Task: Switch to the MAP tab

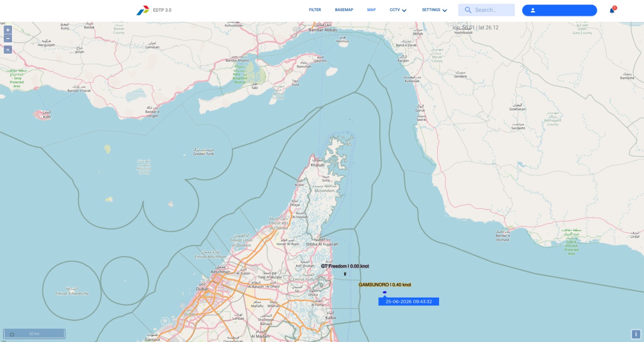Action: [371, 10]
